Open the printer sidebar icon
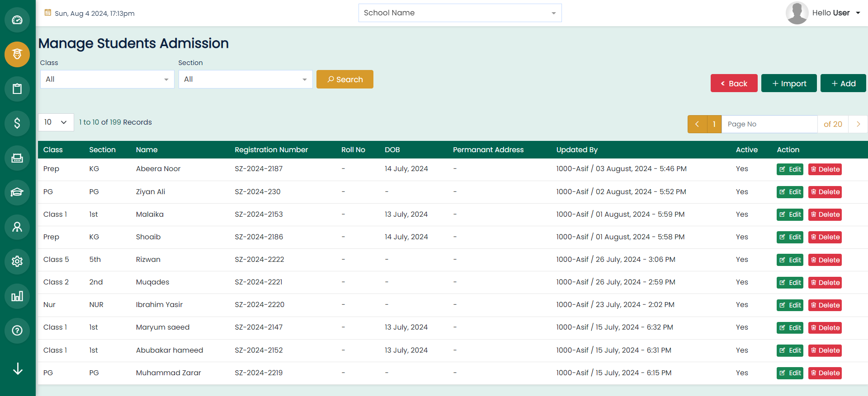This screenshot has height=396, width=868. click(17, 158)
